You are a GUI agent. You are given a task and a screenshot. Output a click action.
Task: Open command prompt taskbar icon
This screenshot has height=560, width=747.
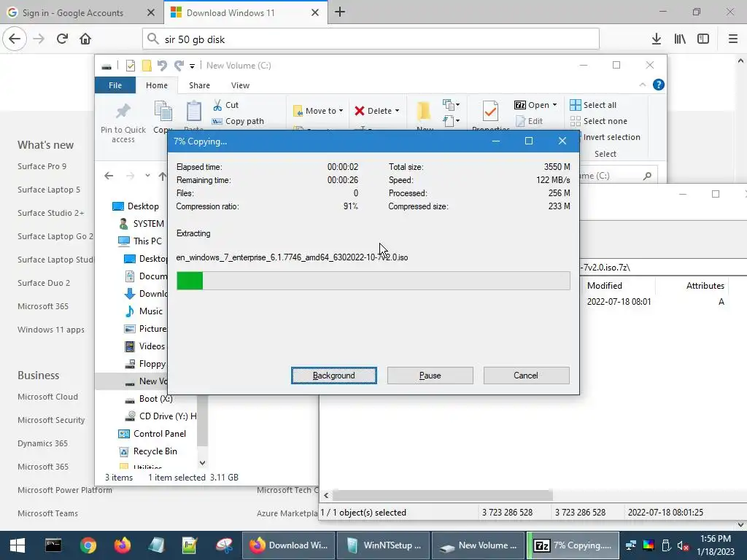click(53, 545)
